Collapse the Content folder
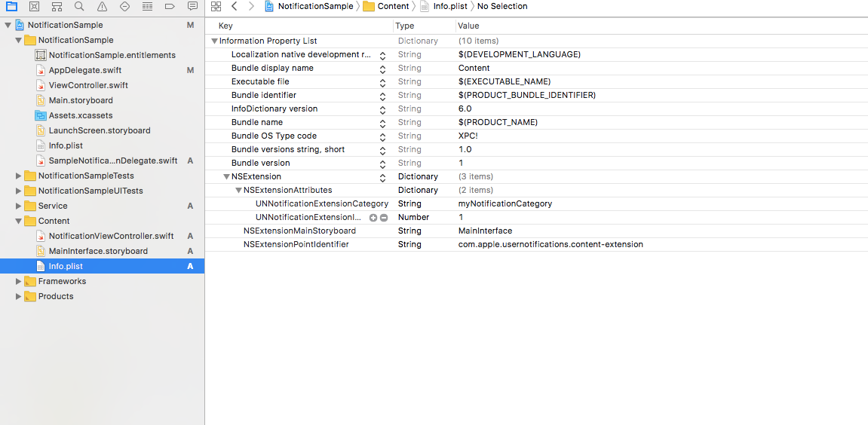868x425 pixels. click(18, 221)
